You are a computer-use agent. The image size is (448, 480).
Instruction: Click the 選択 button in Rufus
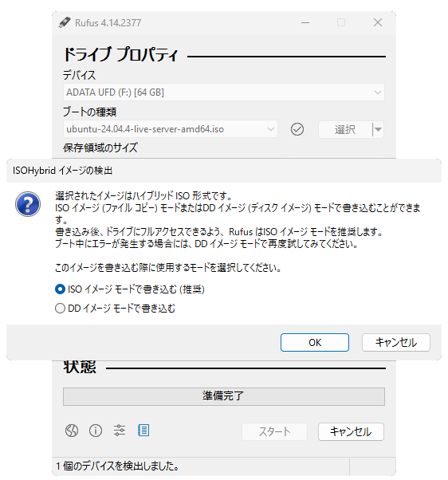pos(345,129)
